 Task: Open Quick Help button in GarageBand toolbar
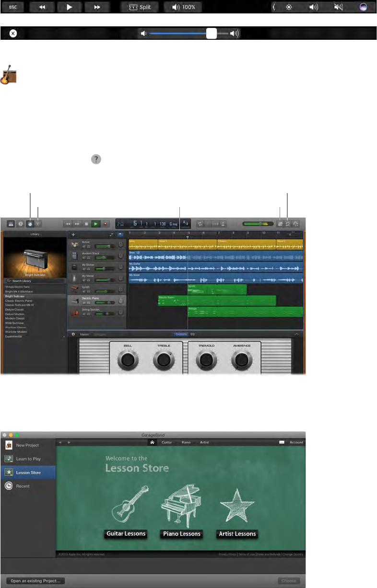(21, 223)
